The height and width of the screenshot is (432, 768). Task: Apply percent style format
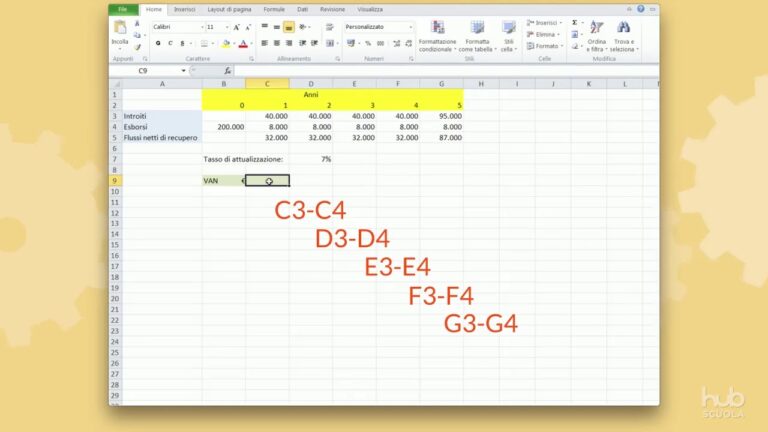point(368,44)
